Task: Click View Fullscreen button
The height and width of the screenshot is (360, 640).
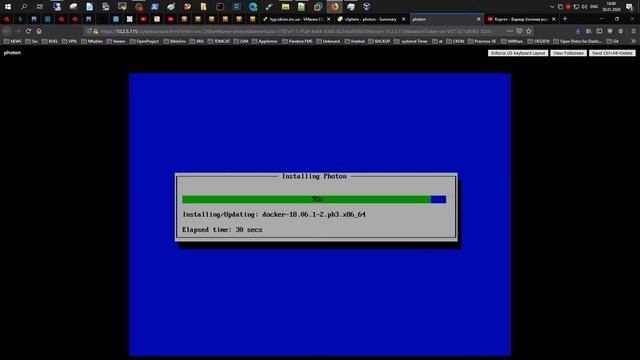Action: tap(568, 53)
